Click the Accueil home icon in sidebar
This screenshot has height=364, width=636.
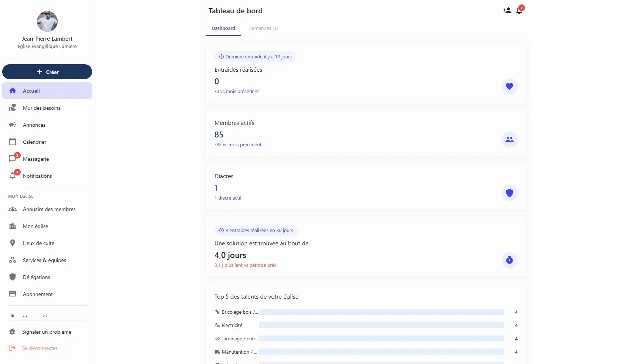coord(13,91)
